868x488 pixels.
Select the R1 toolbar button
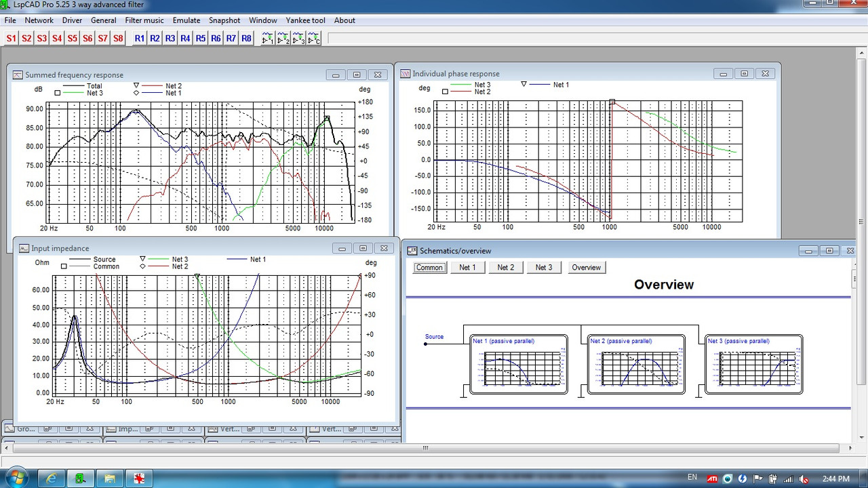tap(140, 39)
